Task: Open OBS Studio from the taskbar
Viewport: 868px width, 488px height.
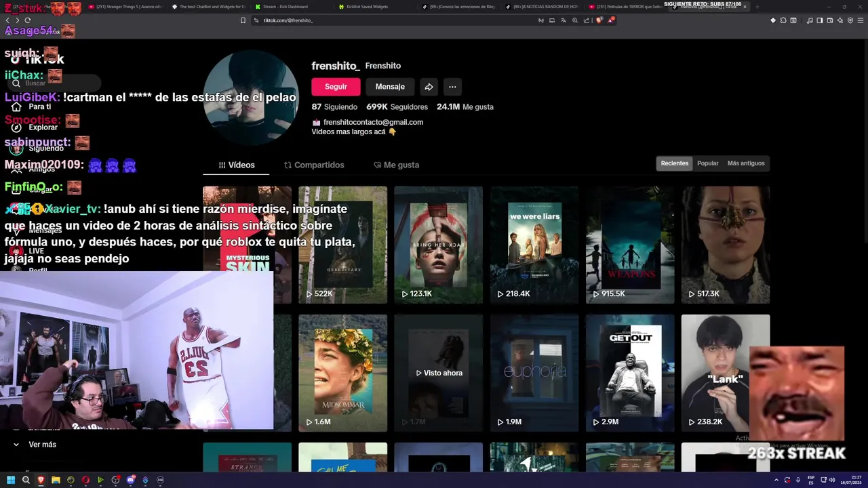Action: (115, 480)
